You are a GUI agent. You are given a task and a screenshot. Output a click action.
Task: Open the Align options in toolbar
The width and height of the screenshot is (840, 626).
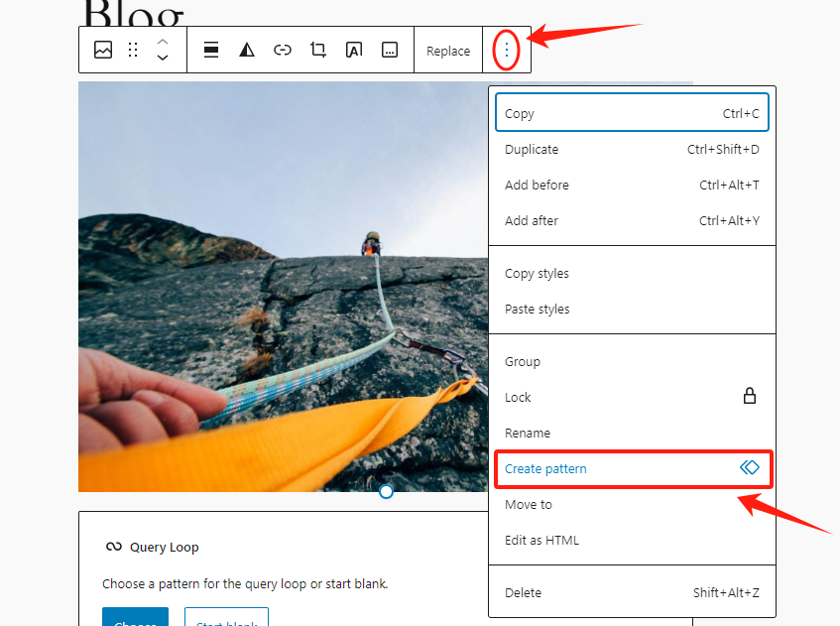point(211,50)
